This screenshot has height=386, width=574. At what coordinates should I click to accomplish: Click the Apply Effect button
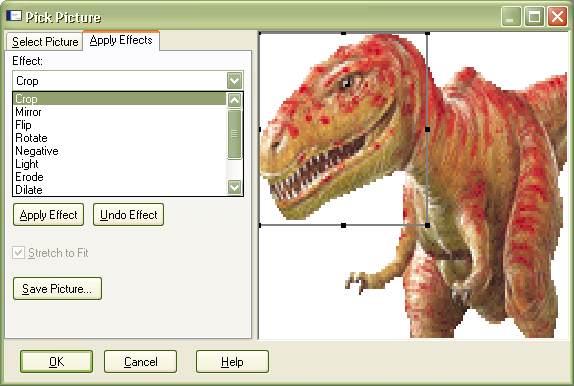48,215
